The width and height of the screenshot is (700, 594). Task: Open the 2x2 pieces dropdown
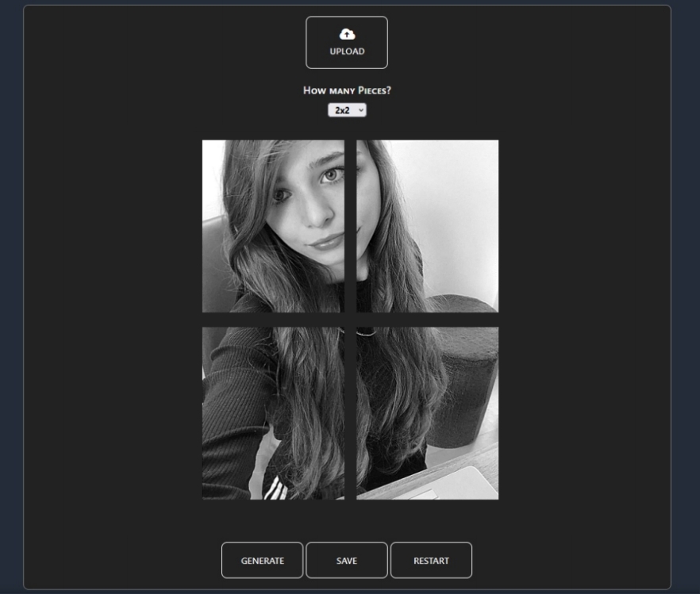click(347, 110)
